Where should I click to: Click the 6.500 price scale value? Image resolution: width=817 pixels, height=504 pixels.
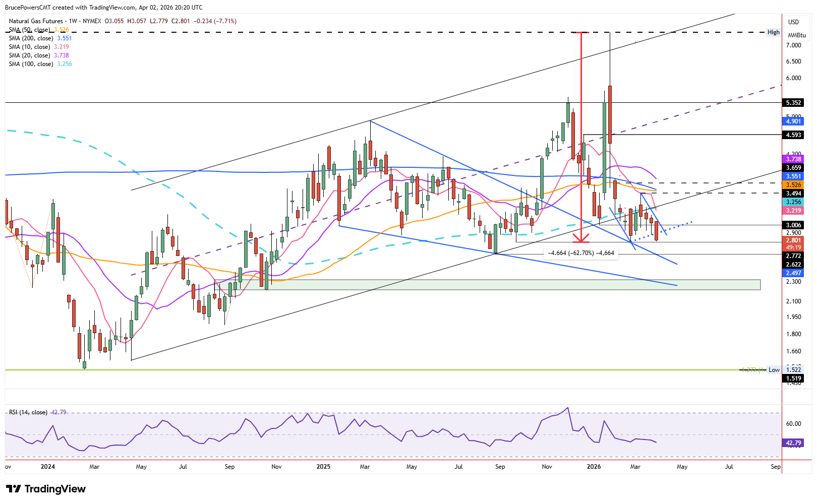[793, 61]
